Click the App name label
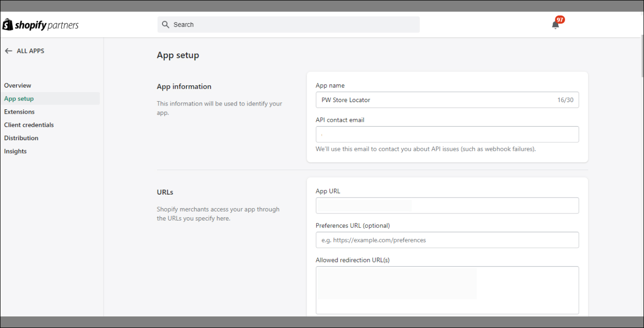Viewport: 644px width, 328px height. [330, 85]
